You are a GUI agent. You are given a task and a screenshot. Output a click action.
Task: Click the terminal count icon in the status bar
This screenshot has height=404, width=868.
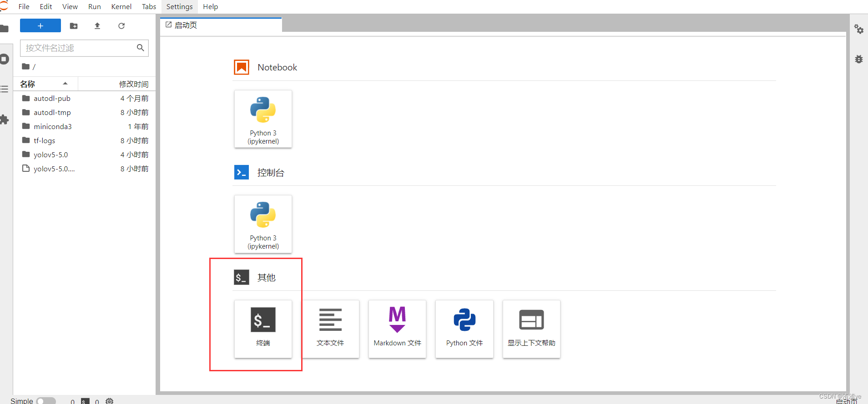click(85, 401)
